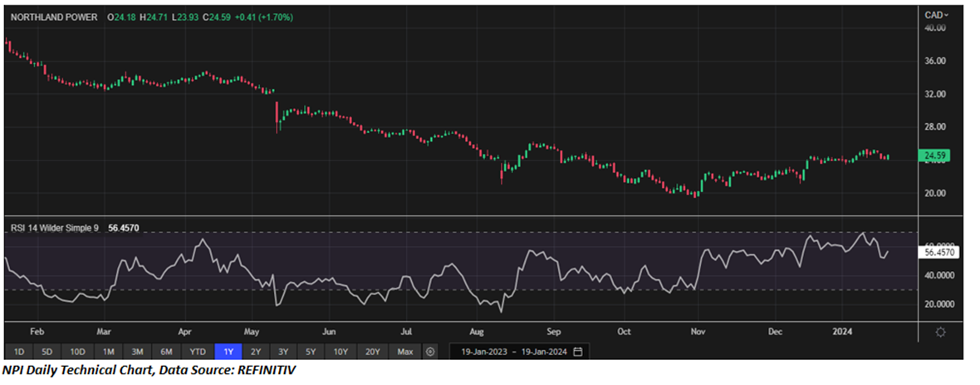Switch to 10D time range
Image resolution: width=980 pixels, height=385 pixels.
77,351
